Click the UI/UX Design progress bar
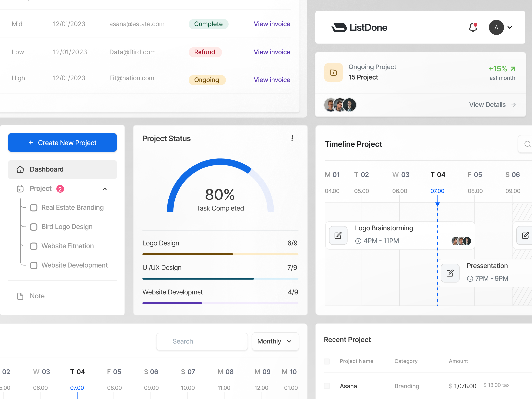 click(220, 279)
